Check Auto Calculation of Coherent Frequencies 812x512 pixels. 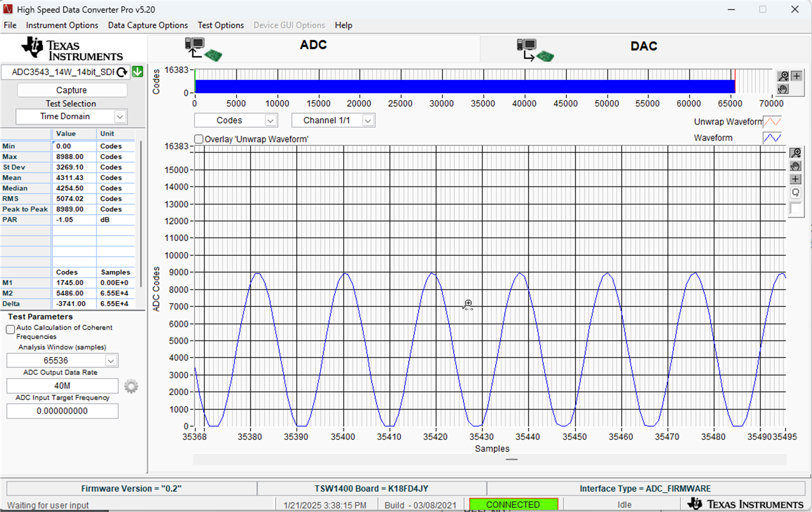coord(11,329)
